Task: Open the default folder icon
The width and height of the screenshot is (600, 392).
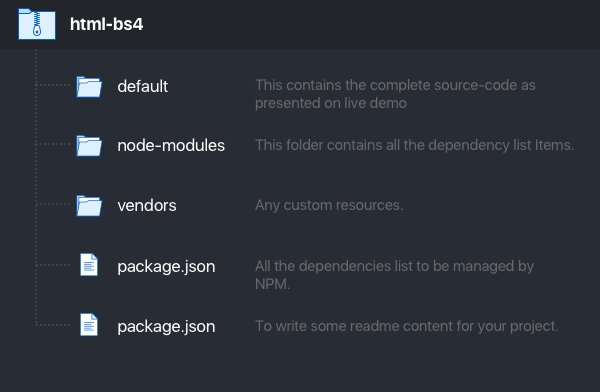Action: pyautogui.click(x=89, y=87)
